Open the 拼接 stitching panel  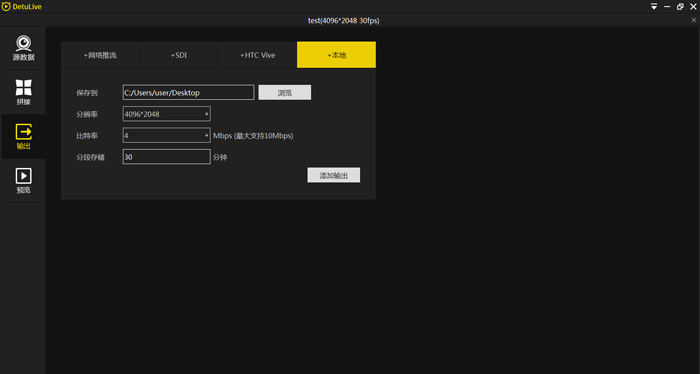[x=23, y=92]
